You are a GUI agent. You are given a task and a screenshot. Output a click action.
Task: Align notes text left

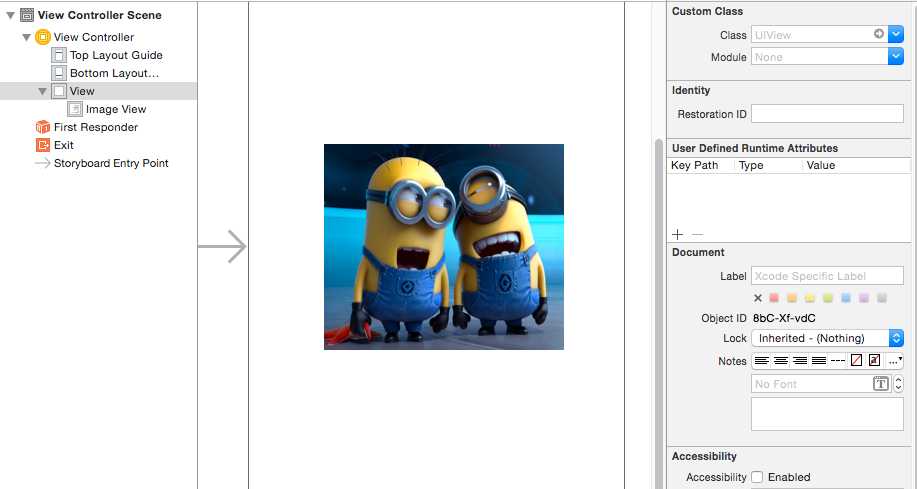761,361
